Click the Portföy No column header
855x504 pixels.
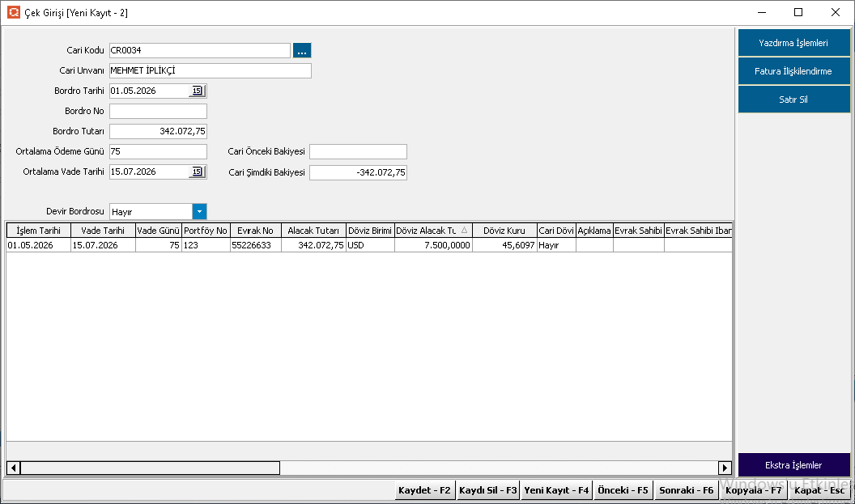pos(206,231)
